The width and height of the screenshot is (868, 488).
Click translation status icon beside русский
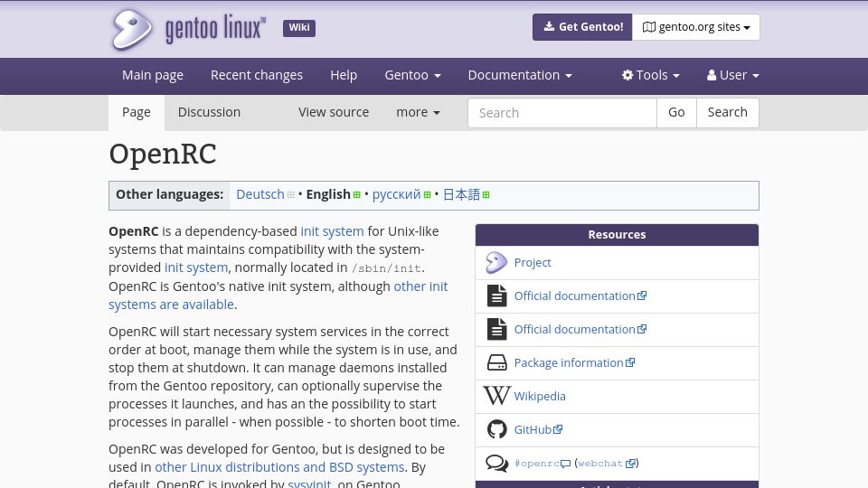[427, 195]
